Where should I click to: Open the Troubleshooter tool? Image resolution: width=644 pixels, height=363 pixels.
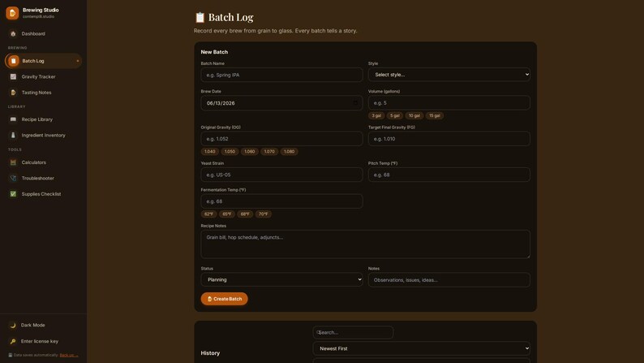coord(43,178)
